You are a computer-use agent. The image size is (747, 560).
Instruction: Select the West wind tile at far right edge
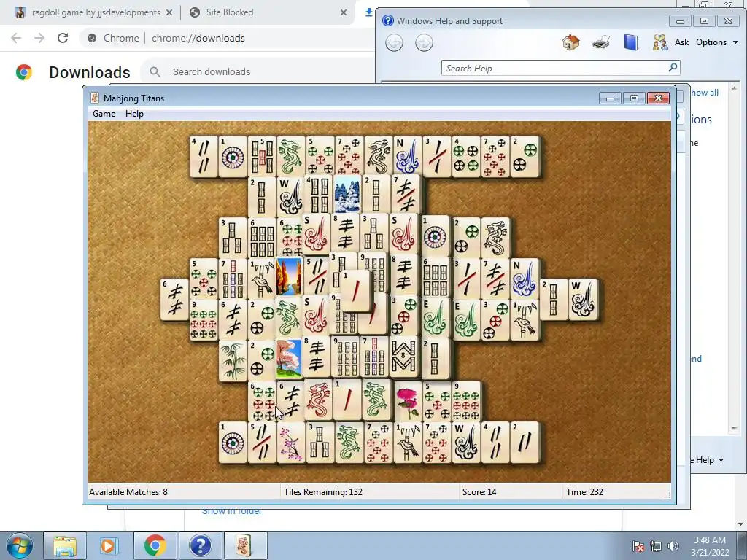583,299
